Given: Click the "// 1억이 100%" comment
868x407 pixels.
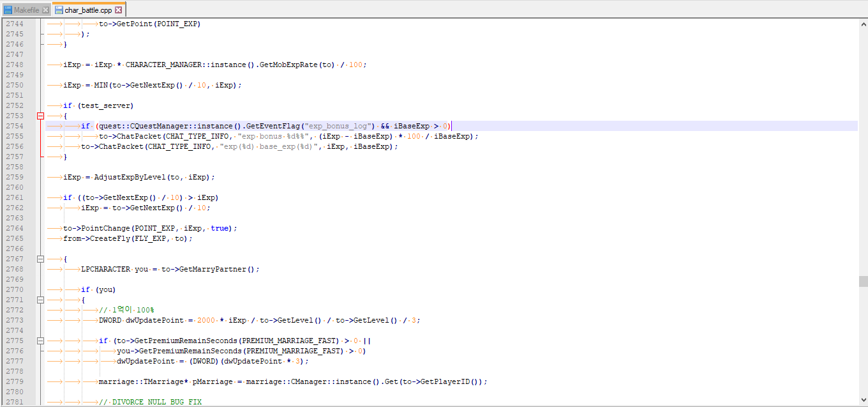Looking at the screenshot, I should [x=126, y=310].
